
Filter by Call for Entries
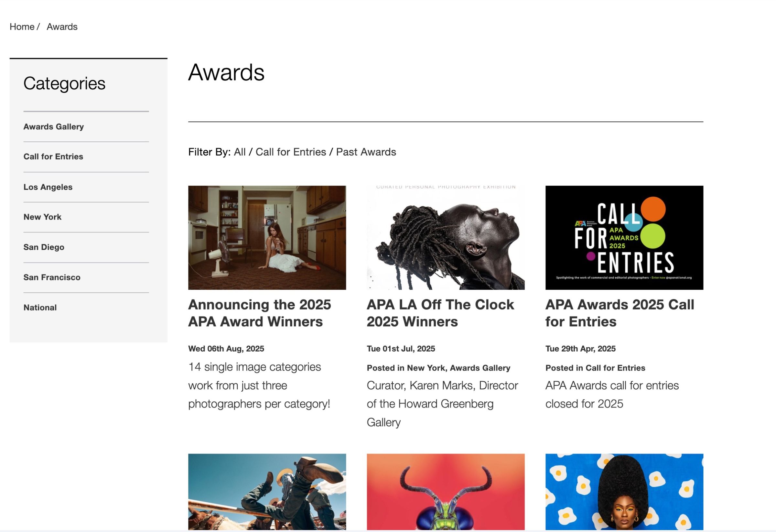[x=290, y=152]
